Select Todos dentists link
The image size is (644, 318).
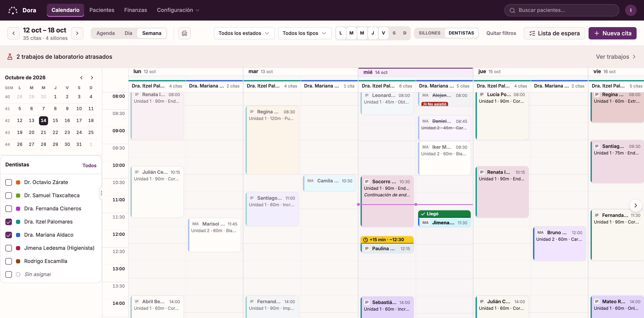(x=89, y=166)
